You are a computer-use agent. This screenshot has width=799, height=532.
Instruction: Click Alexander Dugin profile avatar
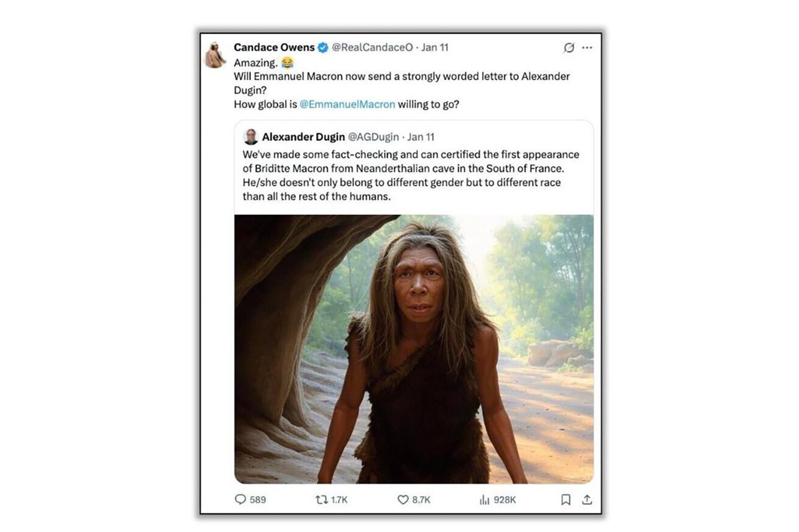250,136
